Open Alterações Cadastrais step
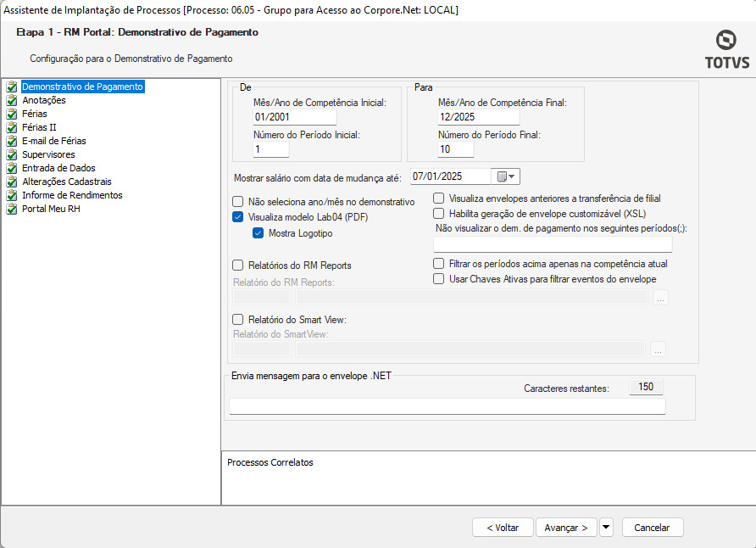Image resolution: width=756 pixels, height=548 pixels. [67, 182]
